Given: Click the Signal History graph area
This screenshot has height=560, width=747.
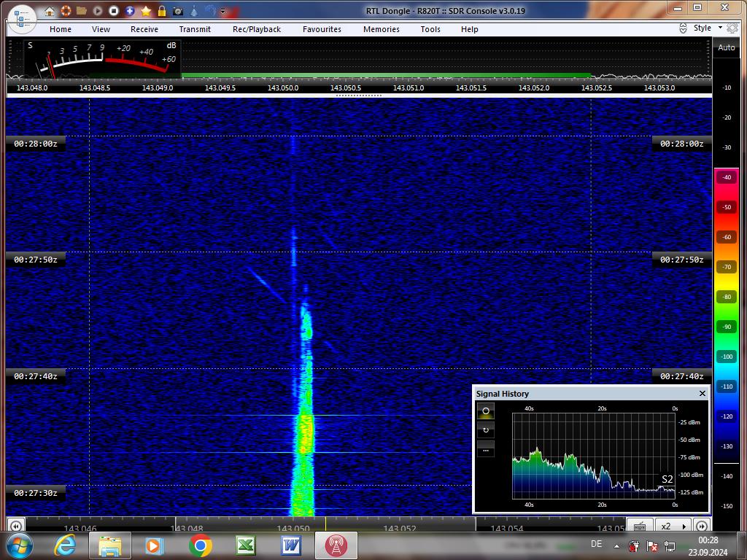Looking at the screenshot, I should tap(594, 456).
